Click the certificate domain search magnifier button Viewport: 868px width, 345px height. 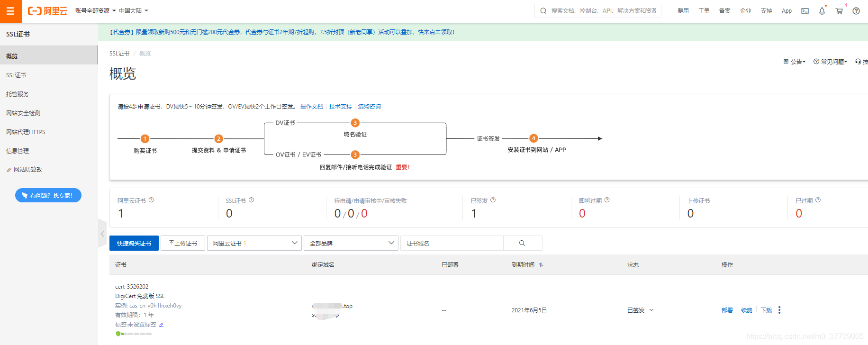click(x=523, y=243)
